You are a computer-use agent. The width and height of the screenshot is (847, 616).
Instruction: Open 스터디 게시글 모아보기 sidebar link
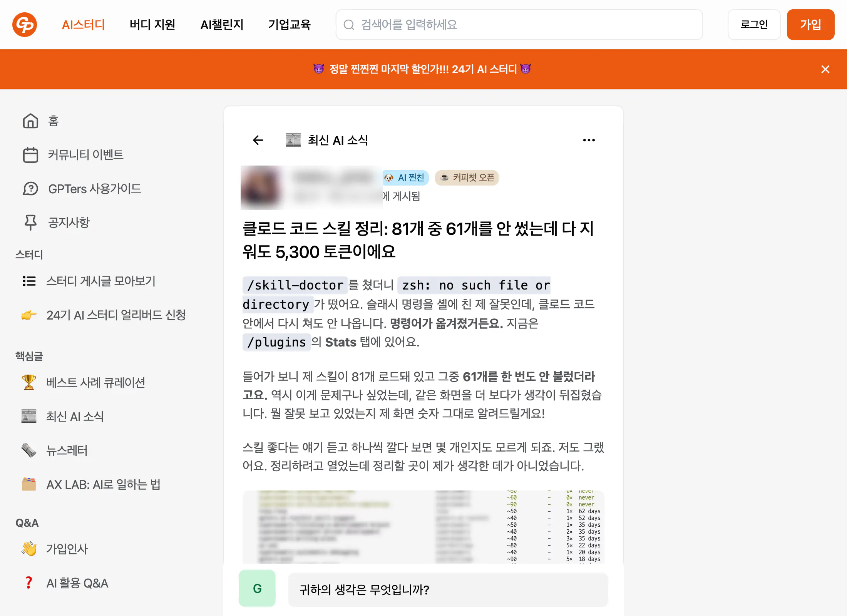tap(101, 281)
